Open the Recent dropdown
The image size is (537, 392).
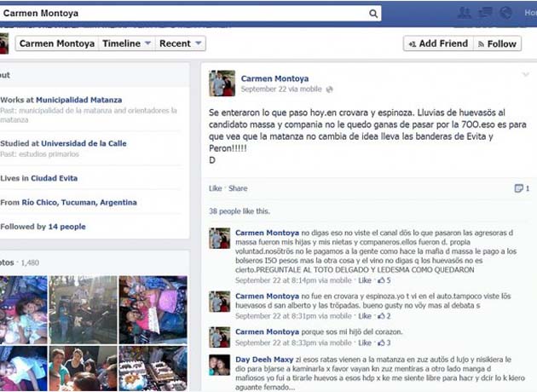(180, 43)
